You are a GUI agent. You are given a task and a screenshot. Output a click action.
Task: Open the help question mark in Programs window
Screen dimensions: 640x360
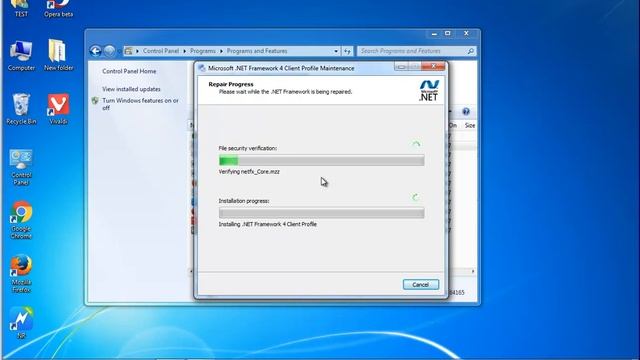[466, 111]
